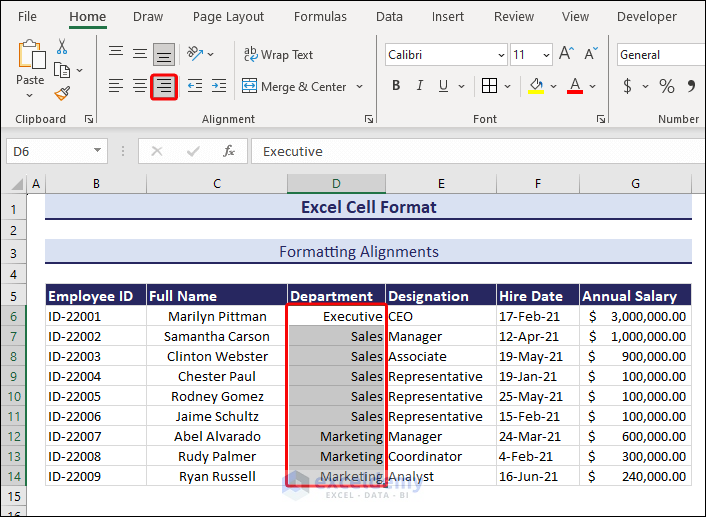Viewport: 706px width, 517px height.
Task: Toggle Bold formatting
Action: [x=397, y=87]
